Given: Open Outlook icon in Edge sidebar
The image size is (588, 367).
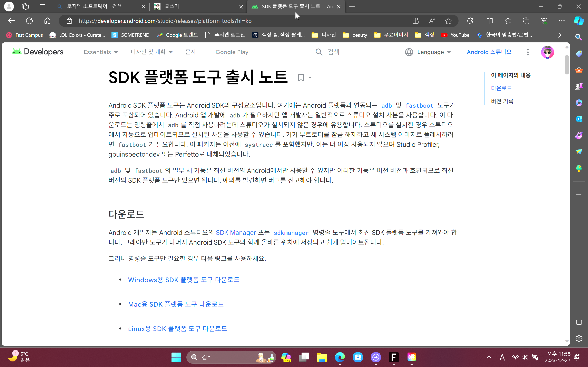Looking at the screenshot, I should [x=579, y=119].
